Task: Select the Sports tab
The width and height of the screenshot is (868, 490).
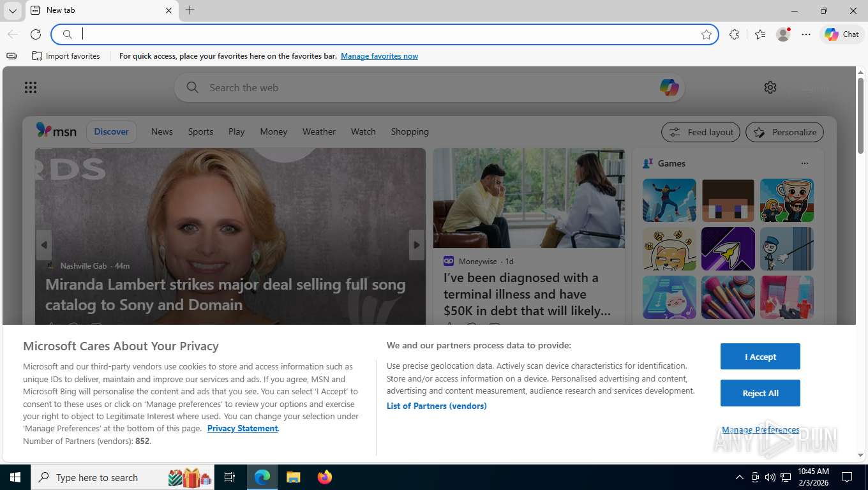Action: [x=200, y=131]
